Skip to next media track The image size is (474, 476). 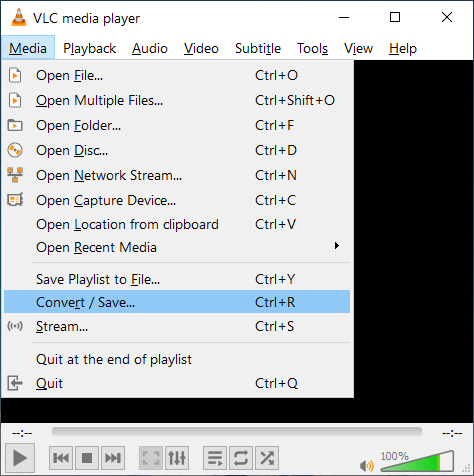(113, 458)
